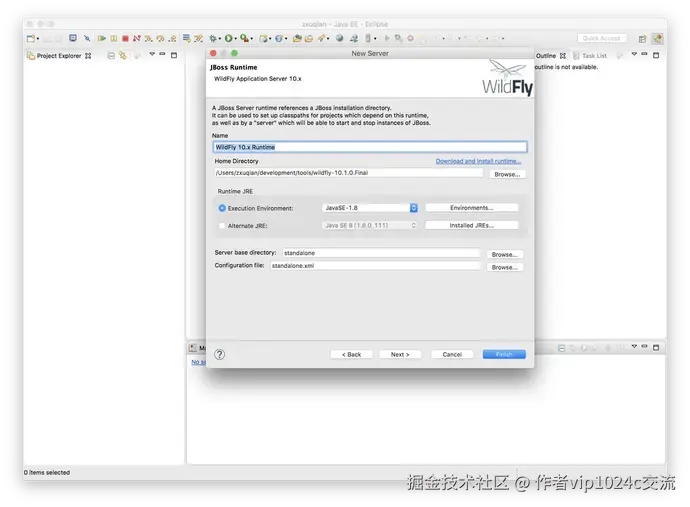Image resolution: width=690 pixels, height=507 pixels.
Task: Click the Step Over icon
Action: coord(161,39)
